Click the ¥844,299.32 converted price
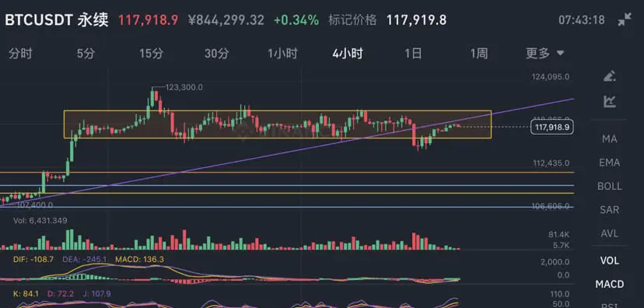The width and height of the screenshot is (644, 308). 226,19
